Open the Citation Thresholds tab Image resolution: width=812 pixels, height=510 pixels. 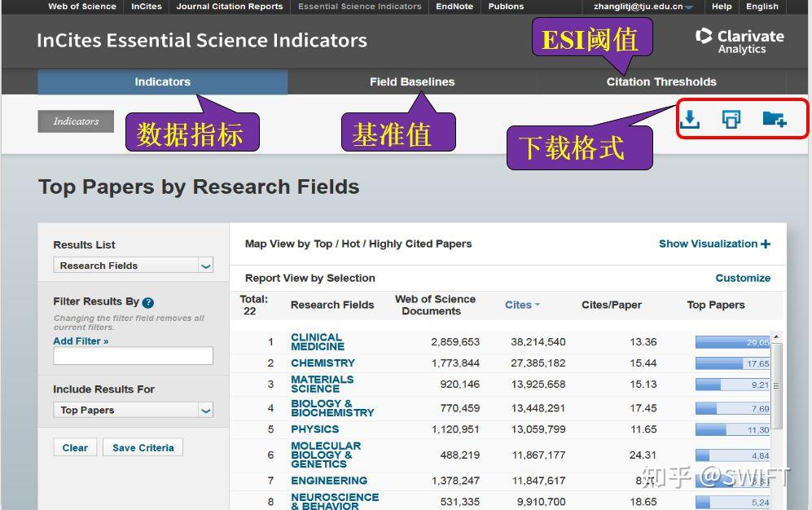[661, 82]
